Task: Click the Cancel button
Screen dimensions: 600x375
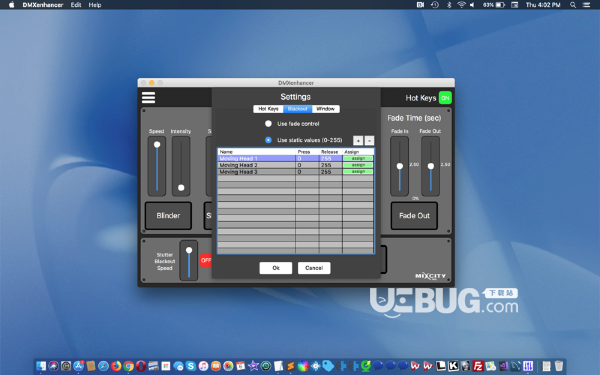Action: click(314, 268)
